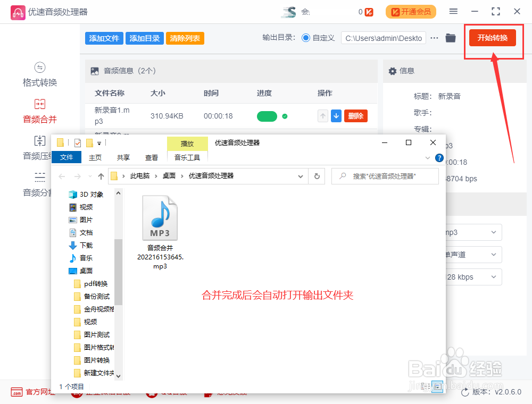Click the navigation pane scroll down arrow

pyautogui.click(x=118, y=376)
